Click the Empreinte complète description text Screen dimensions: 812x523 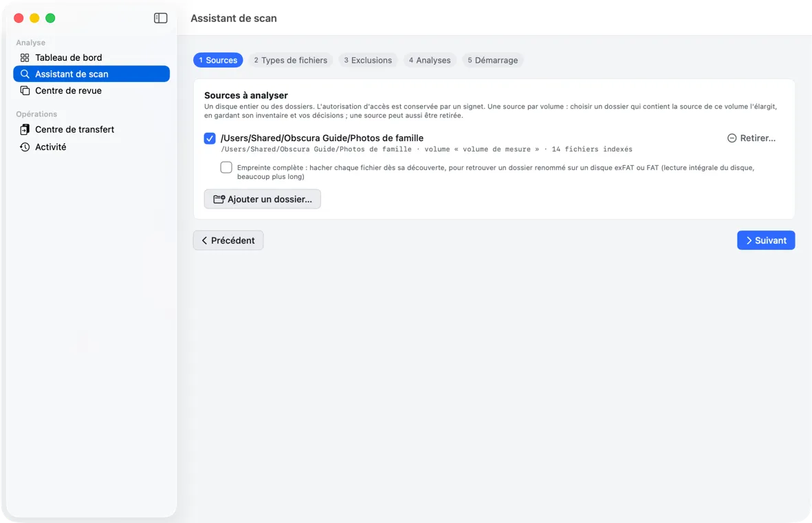point(496,172)
